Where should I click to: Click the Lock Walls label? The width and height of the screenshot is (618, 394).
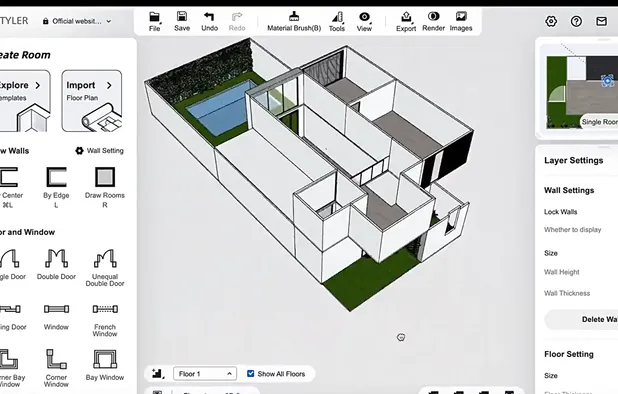560,212
